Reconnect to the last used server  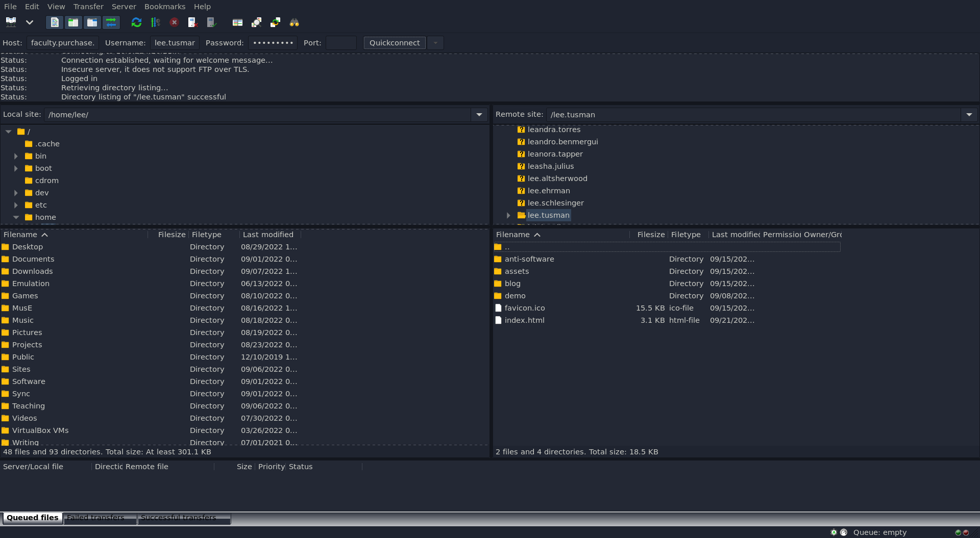tap(211, 22)
